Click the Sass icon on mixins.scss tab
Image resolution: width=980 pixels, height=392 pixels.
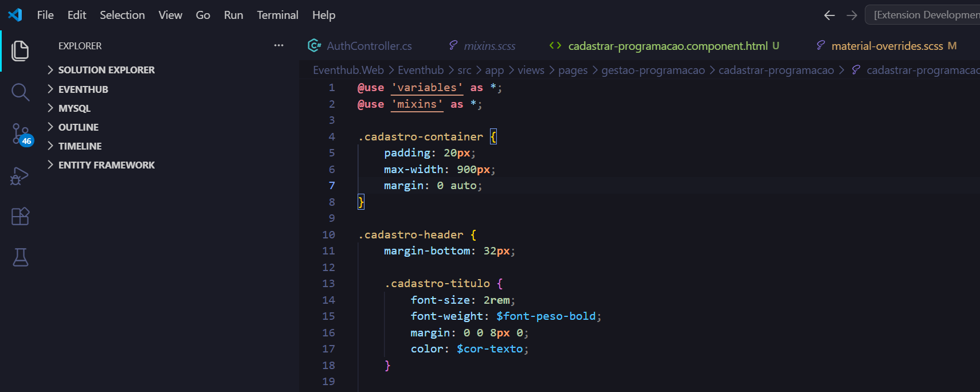453,45
